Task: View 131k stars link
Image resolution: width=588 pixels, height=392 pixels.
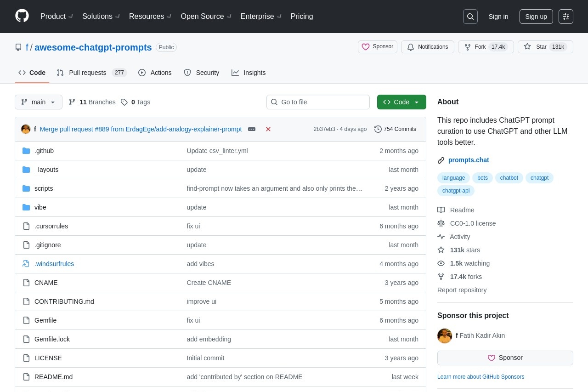Action: coord(459,250)
